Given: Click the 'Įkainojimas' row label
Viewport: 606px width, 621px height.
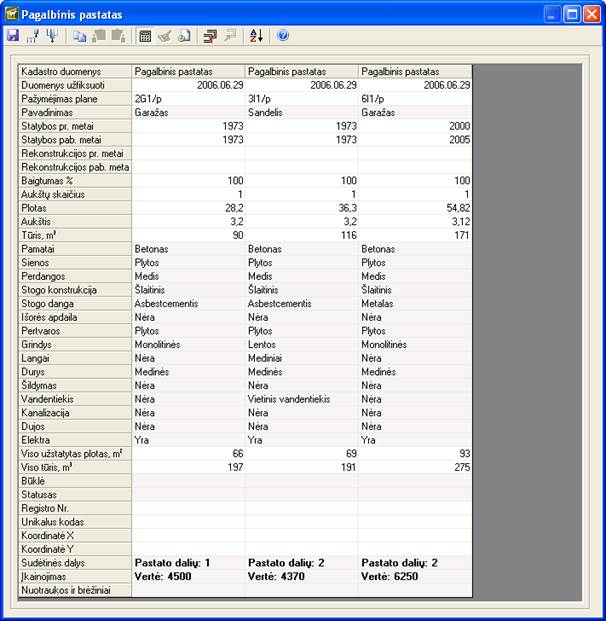Looking at the screenshot, I should [x=75, y=576].
